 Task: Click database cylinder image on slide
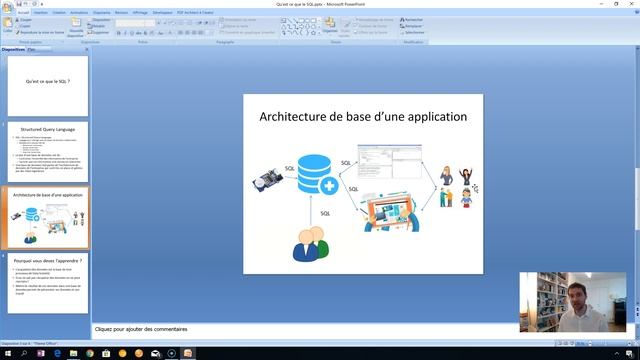click(x=318, y=174)
